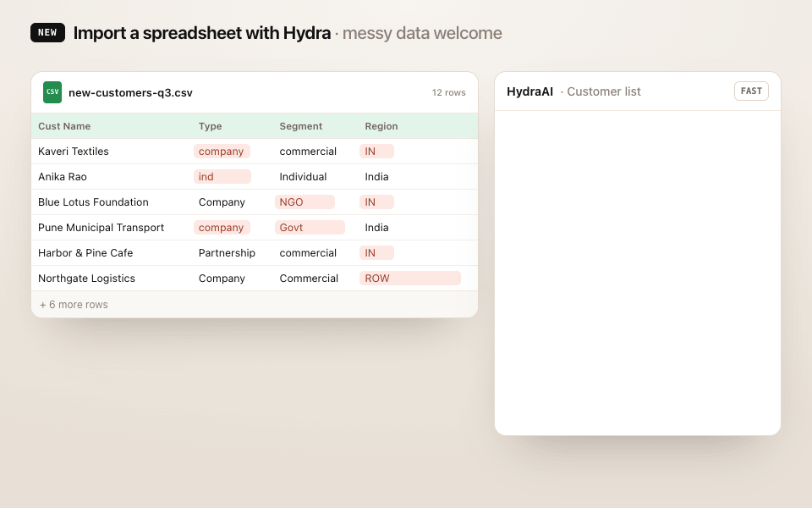Click the highlighted 'Govt' segment cell
This screenshot has width=812, height=508.
(x=310, y=228)
